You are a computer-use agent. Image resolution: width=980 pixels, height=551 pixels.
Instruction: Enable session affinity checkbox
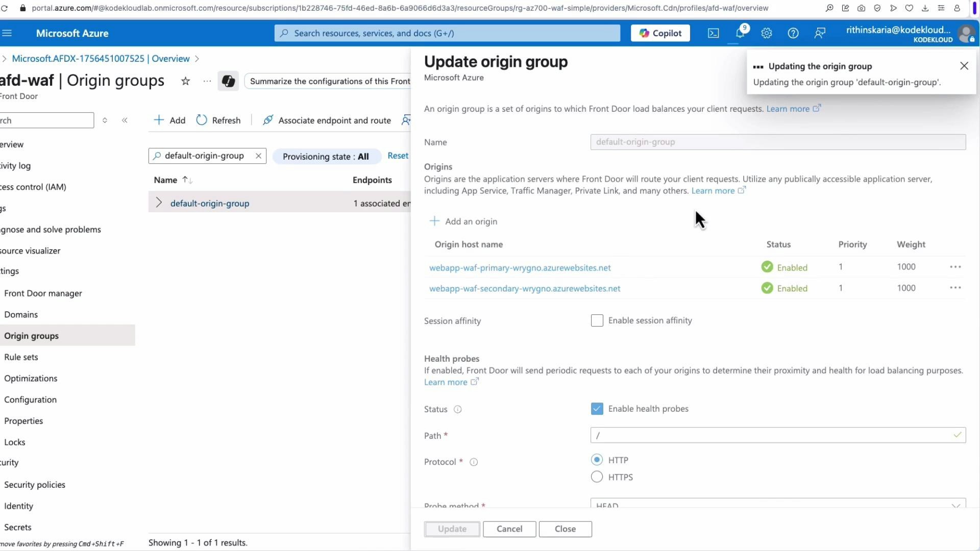[597, 320]
